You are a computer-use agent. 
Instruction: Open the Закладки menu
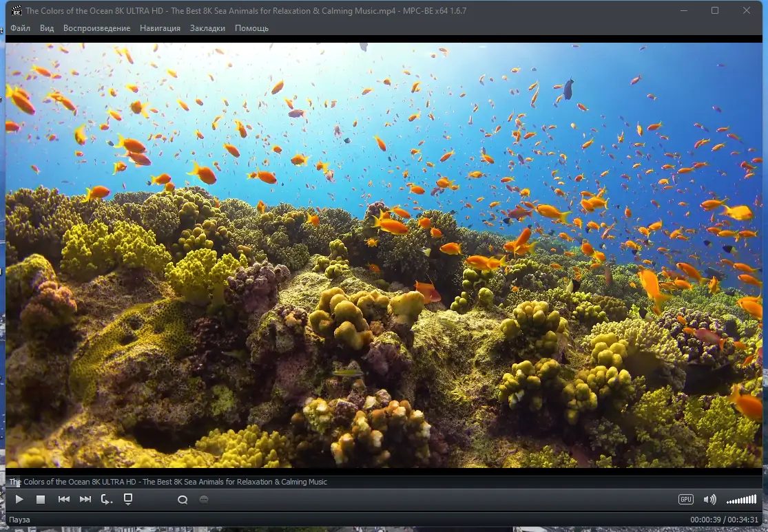(x=207, y=28)
